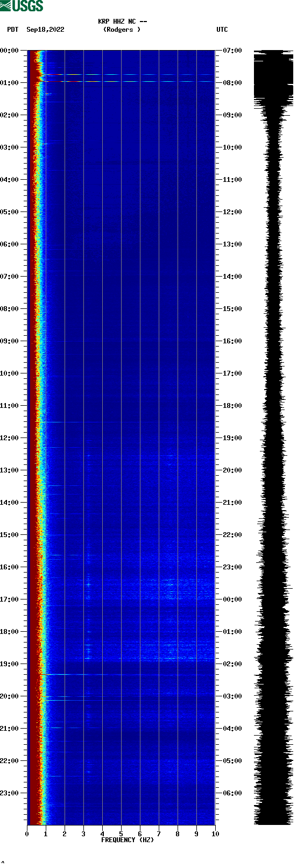This screenshot has width=297, height=868.
Task: Click the 01:00 PDT time label
Action: [x=10, y=83]
